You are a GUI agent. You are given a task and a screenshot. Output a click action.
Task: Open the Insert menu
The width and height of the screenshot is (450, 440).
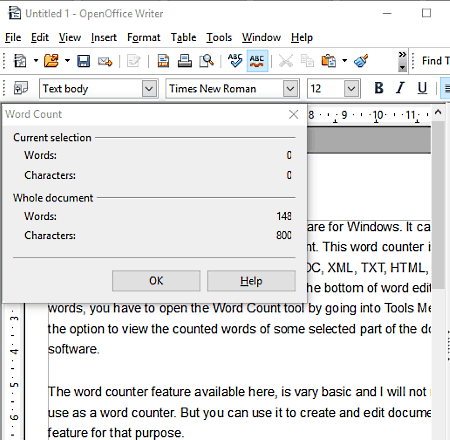pos(104,38)
